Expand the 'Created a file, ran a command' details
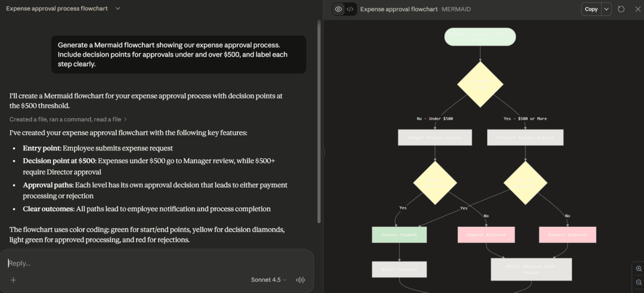This screenshot has width=644, height=293. coord(68,119)
